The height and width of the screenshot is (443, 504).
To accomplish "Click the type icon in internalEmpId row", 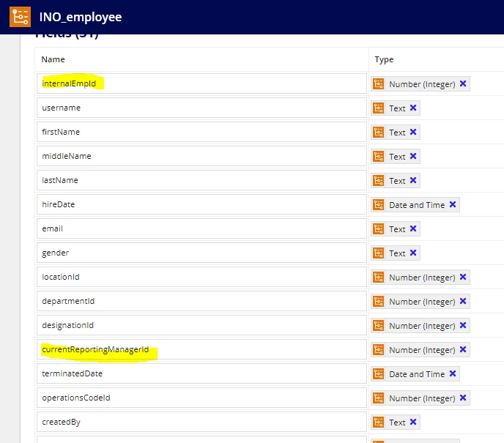I will pos(378,84).
